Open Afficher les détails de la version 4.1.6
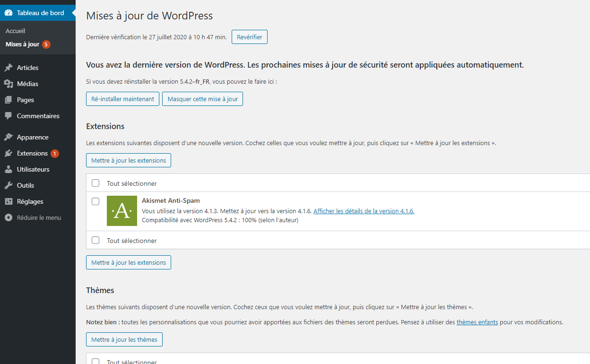The width and height of the screenshot is (590, 364). click(364, 211)
